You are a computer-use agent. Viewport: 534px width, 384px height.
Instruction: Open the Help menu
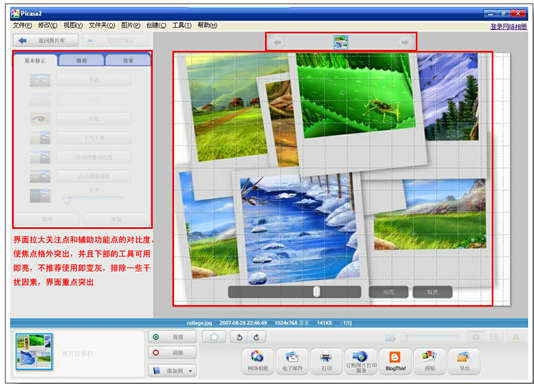pyautogui.click(x=207, y=25)
